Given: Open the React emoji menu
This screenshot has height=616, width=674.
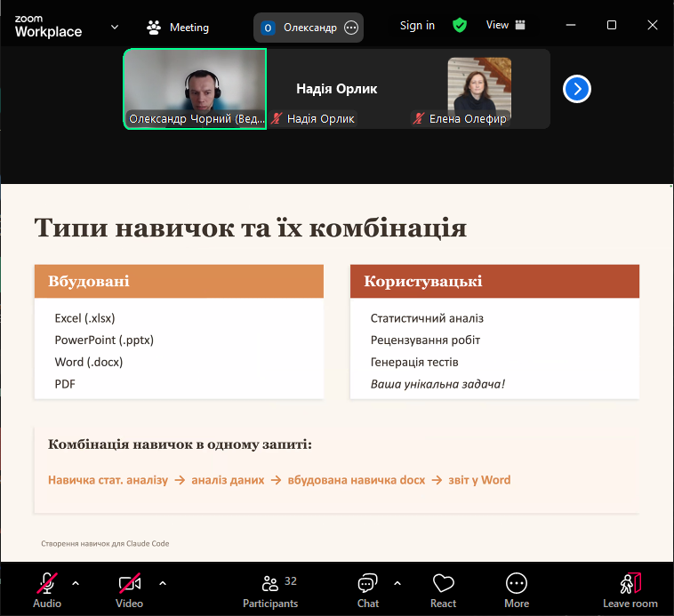Looking at the screenshot, I should (443, 588).
